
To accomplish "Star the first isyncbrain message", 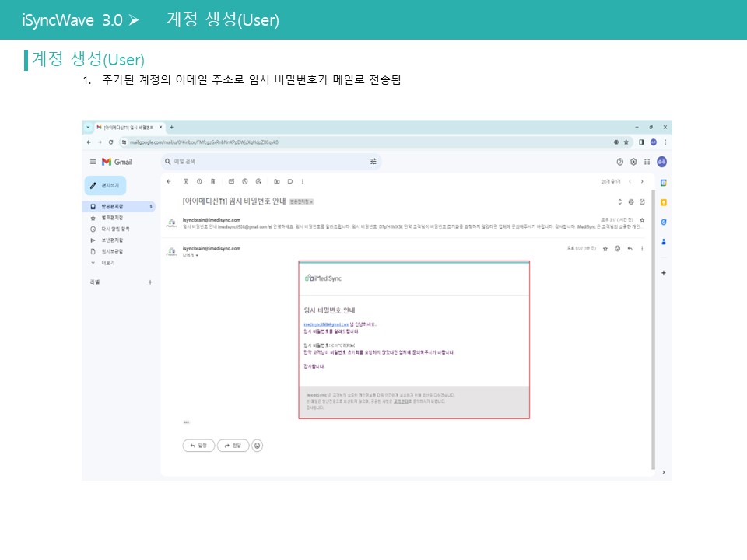I will pyautogui.click(x=642, y=221).
